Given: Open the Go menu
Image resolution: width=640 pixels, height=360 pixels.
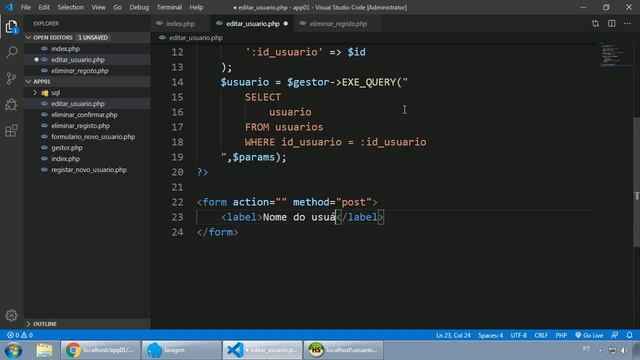Looking at the screenshot, I should click(118, 7).
